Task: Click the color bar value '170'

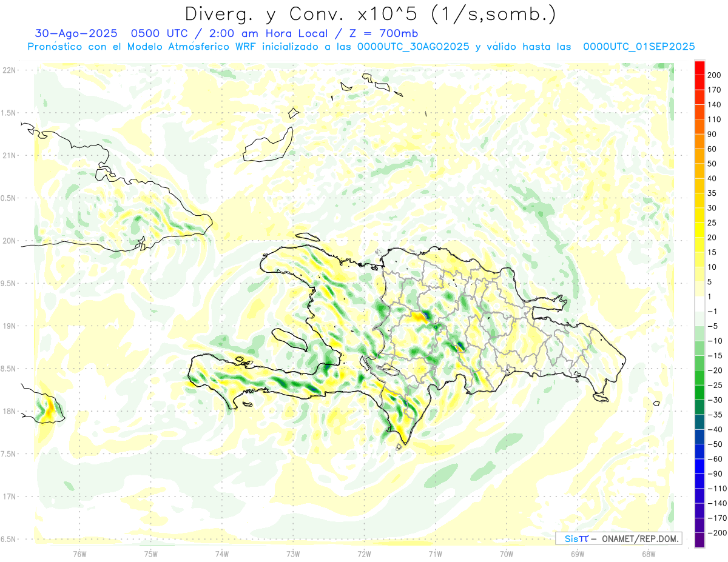Action: pyautogui.click(x=715, y=90)
